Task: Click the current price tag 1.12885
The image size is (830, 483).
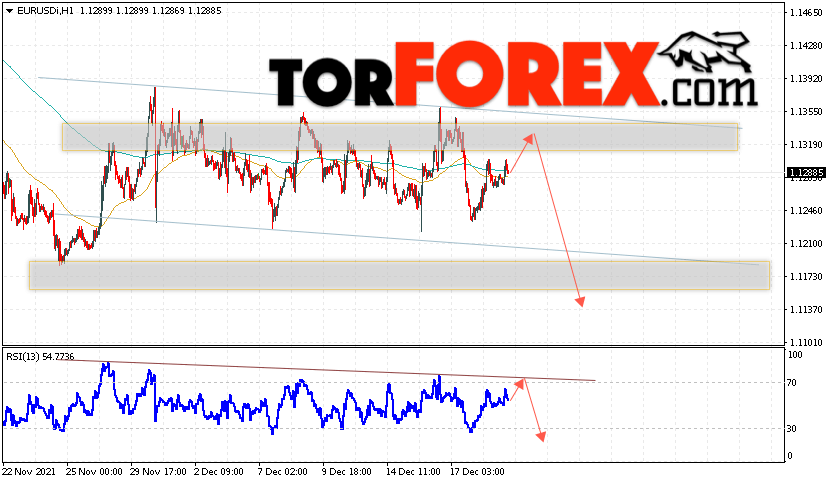Action: 806,173
